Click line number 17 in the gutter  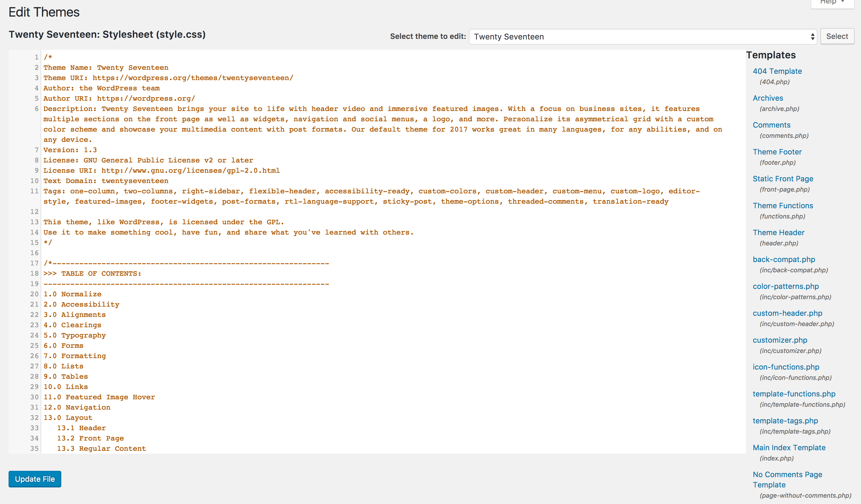click(34, 263)
